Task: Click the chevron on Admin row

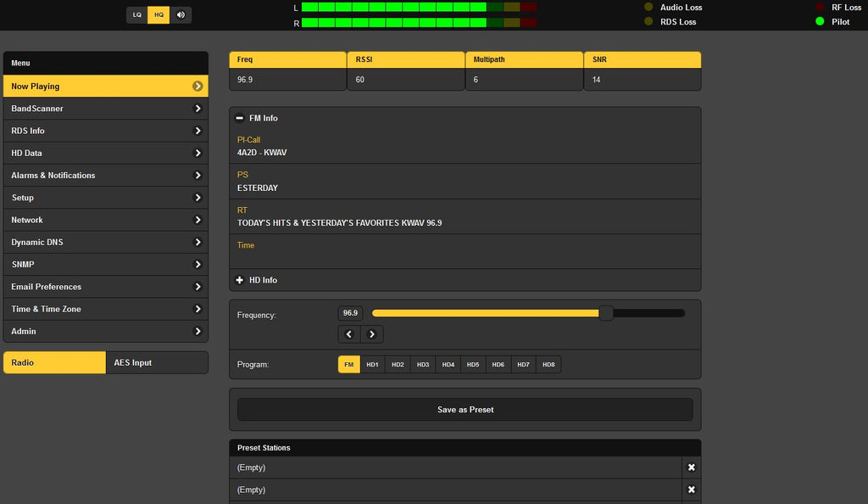Action: (198, 331)
